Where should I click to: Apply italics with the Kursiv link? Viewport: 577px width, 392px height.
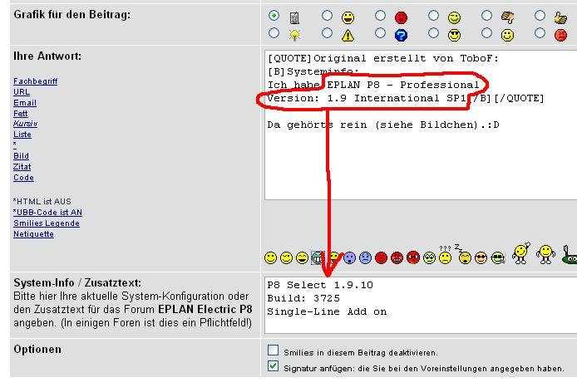pyautogui.click(x=26, y=124)
